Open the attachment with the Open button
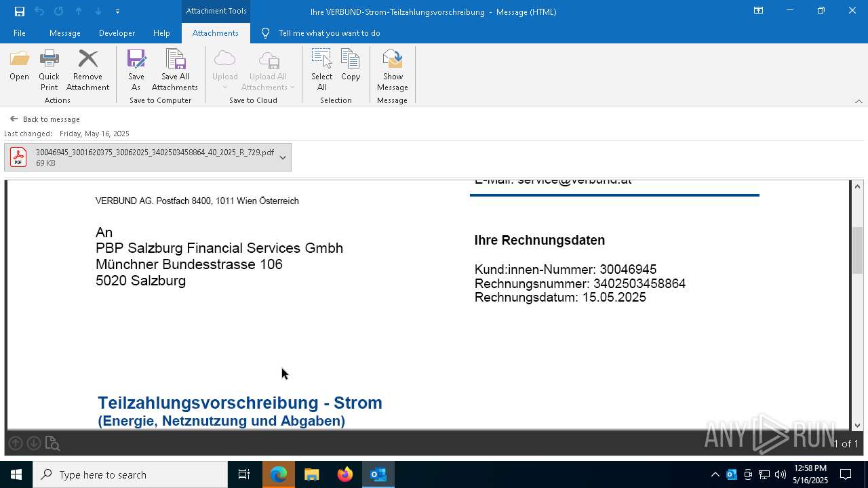Viewport: 868px width, 488px height. point(19,66)
